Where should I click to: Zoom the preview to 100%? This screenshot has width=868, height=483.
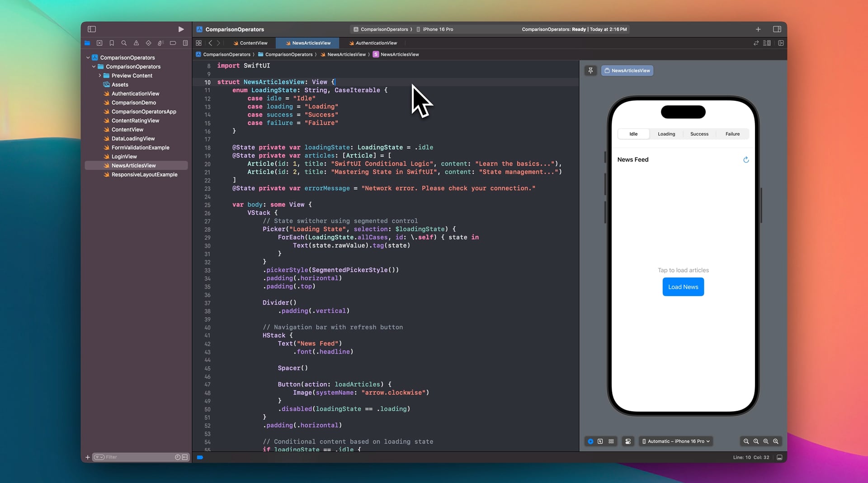pyautogui.click(x=756, y=441)
